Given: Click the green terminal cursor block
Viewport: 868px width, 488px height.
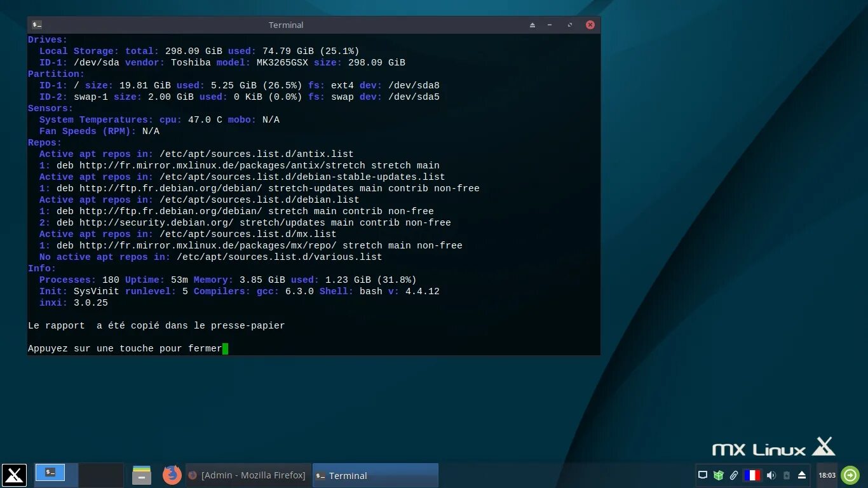Looking at the screenshot, I should [225, 348].
